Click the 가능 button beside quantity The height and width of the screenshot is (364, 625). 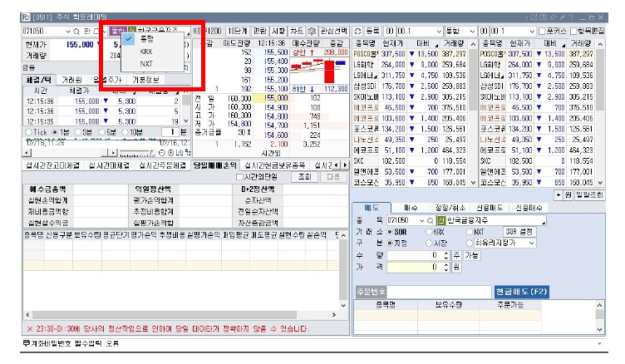pyautogui.click(x=471, y=255)
